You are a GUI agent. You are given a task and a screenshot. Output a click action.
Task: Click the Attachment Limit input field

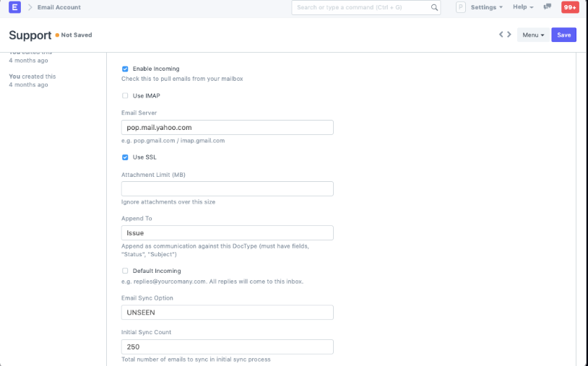coord(227,188)
